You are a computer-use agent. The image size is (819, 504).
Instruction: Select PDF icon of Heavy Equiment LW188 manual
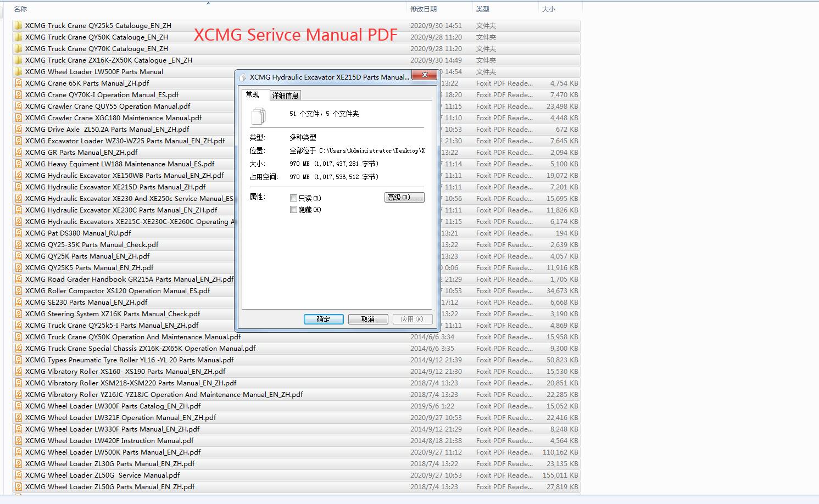click(x=19, y=164)
